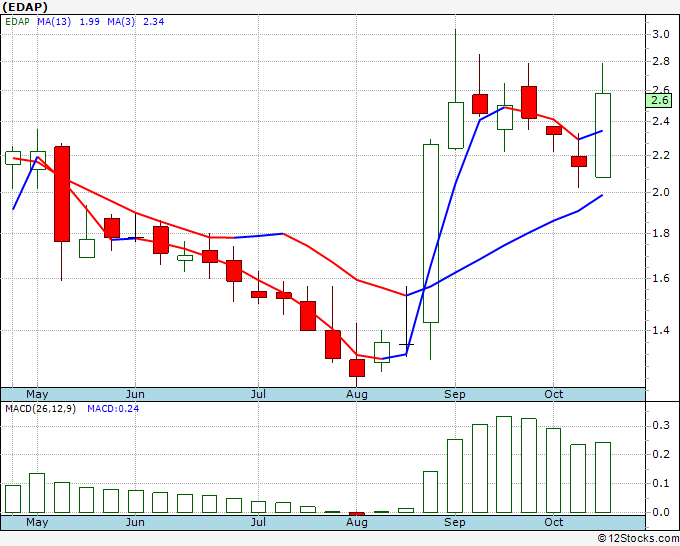Click Jul on the price chart time axis
The image size is (680, 546).
258,394
